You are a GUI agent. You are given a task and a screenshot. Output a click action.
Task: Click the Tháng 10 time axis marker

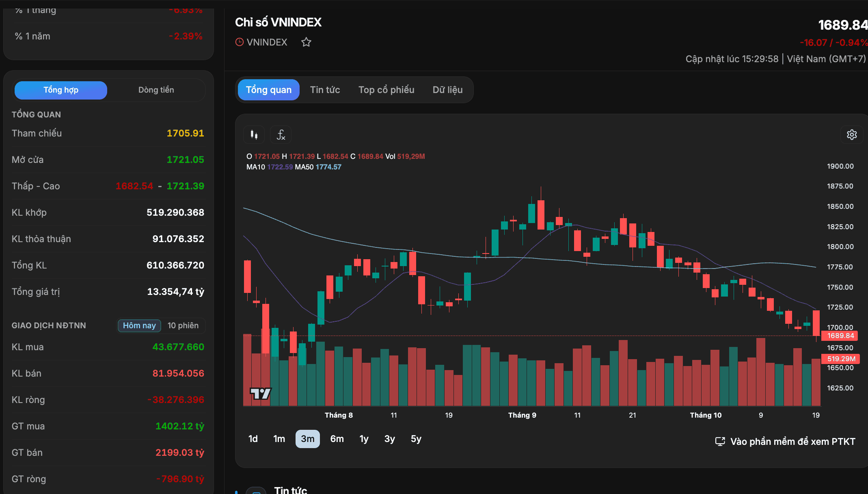click(706, 415)
